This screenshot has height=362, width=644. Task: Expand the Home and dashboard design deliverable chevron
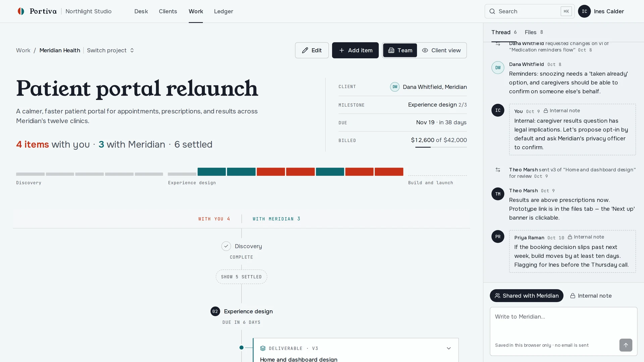pyautogui.click(x=448, y=348)
